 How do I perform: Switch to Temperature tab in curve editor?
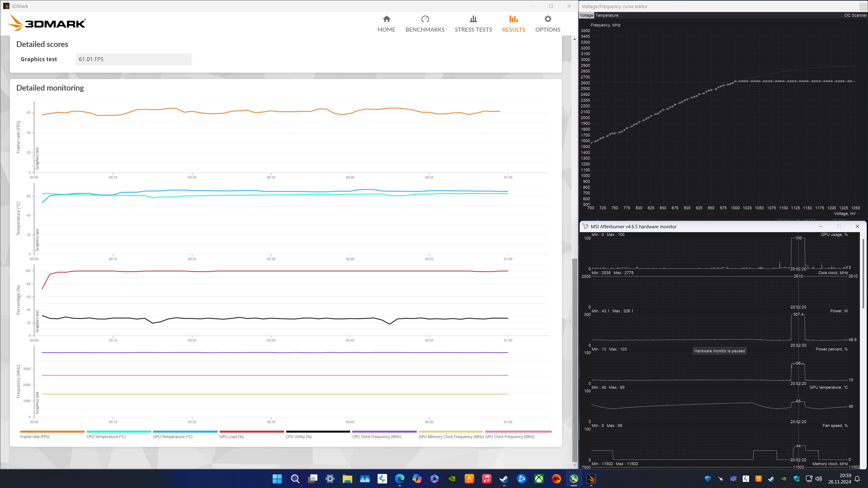tap(607, 16)
